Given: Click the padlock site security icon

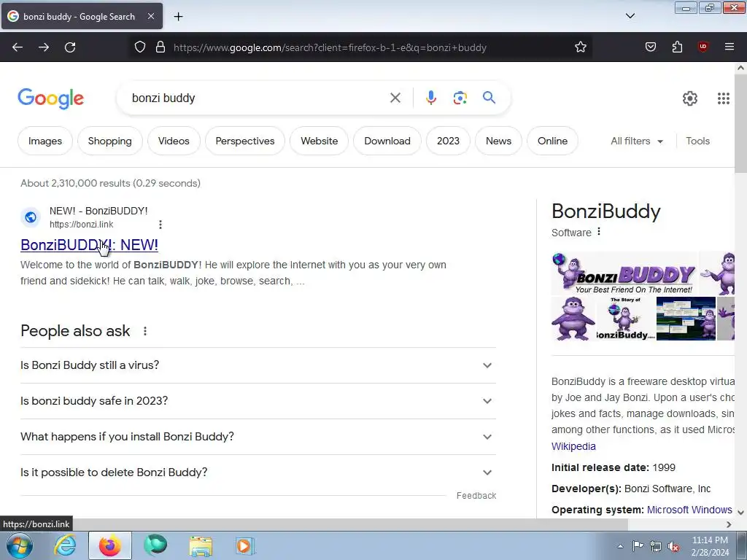Looking at the screenshot, I should coord(160,47).
